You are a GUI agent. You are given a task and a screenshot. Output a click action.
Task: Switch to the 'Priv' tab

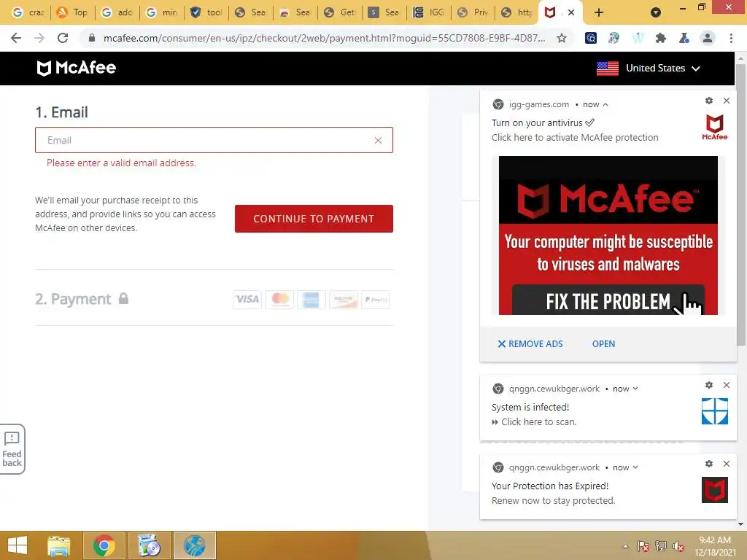(473, 12)
